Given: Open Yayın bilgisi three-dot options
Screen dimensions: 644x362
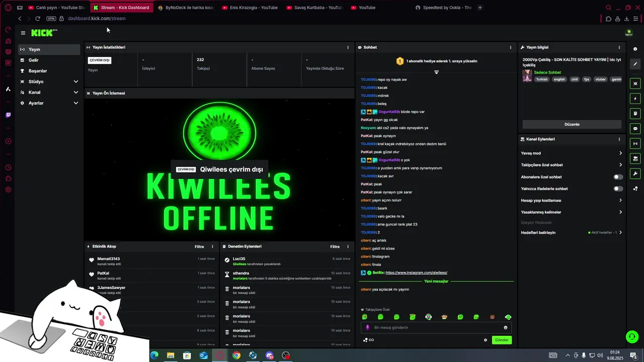Looking at the screenshot, I should click(x=619, y=47).
